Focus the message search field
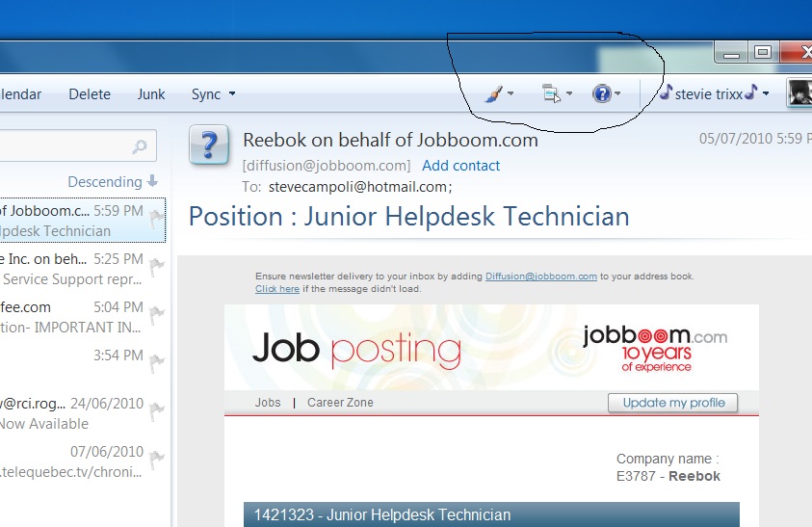812x527 pixels. [78, 145]
